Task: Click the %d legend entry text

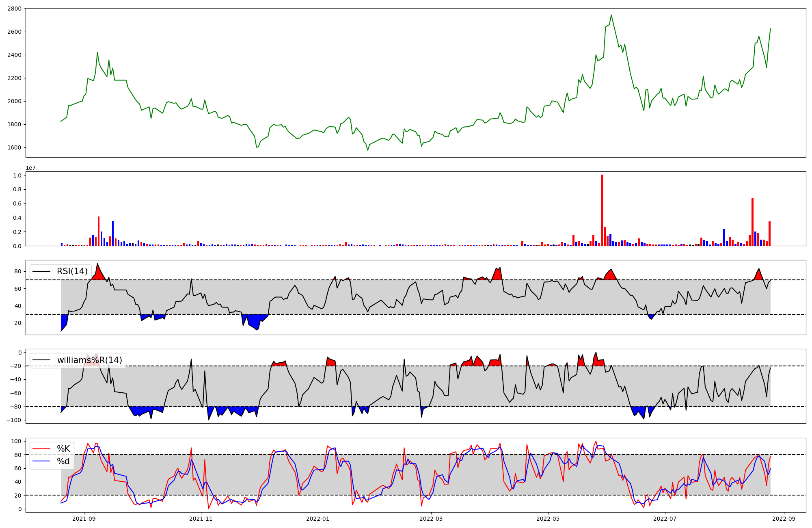Action: (x=63, y=461)
